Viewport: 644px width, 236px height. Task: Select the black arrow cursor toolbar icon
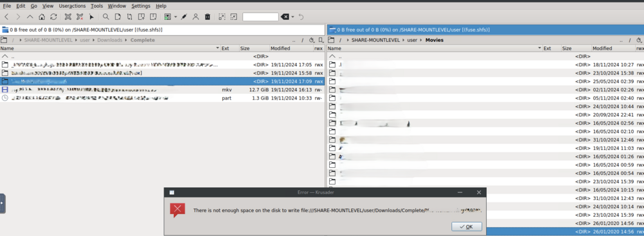[x=91, y=17]
